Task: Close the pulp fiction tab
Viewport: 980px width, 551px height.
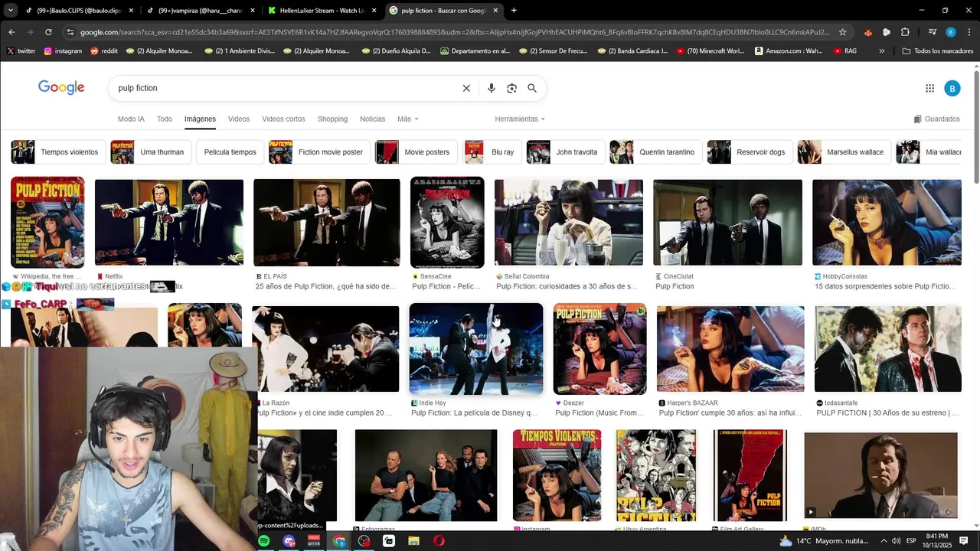Action: [495, 11]
